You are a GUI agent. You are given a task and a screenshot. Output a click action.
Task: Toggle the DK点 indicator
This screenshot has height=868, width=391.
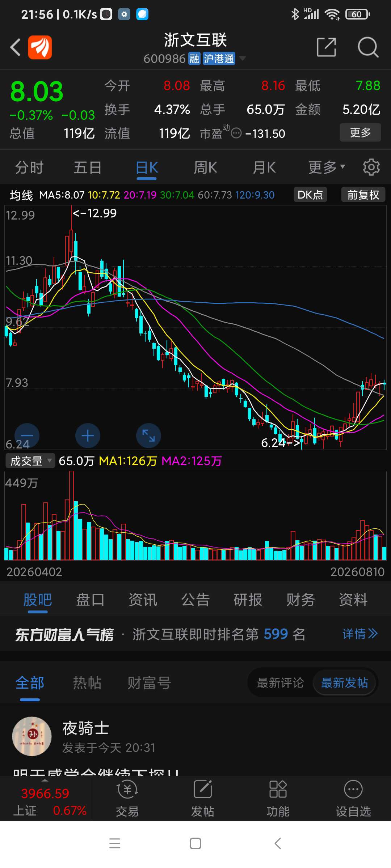[x=310, y=195]
